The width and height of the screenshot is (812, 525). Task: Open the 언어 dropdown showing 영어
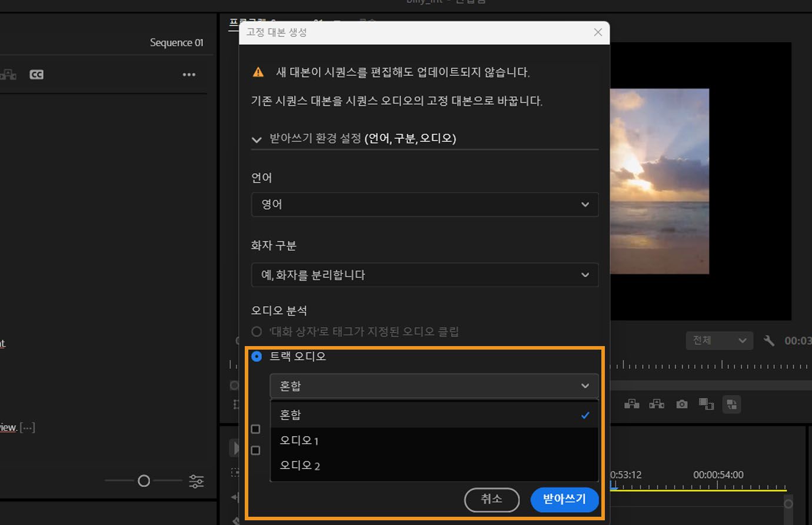(x=425, y=204)
